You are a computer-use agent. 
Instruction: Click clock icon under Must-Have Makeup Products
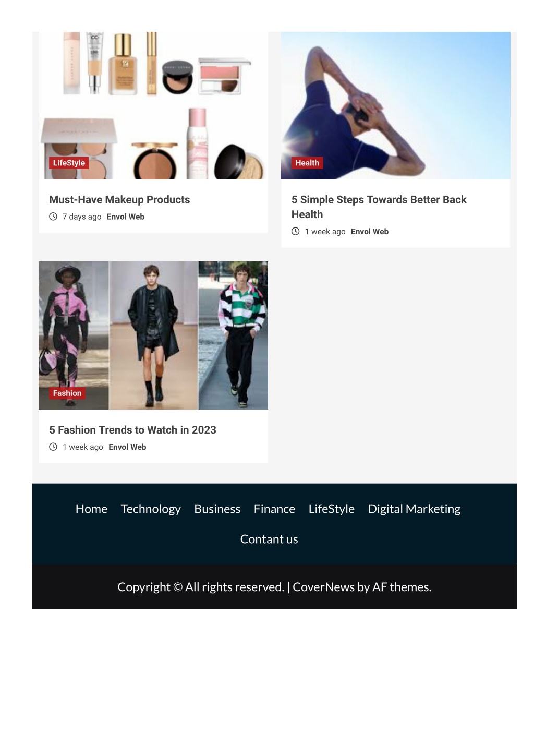click(53, 217)
